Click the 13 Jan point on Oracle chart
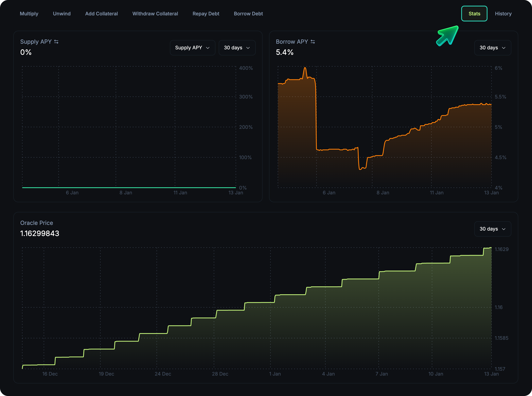 (491, 248)
